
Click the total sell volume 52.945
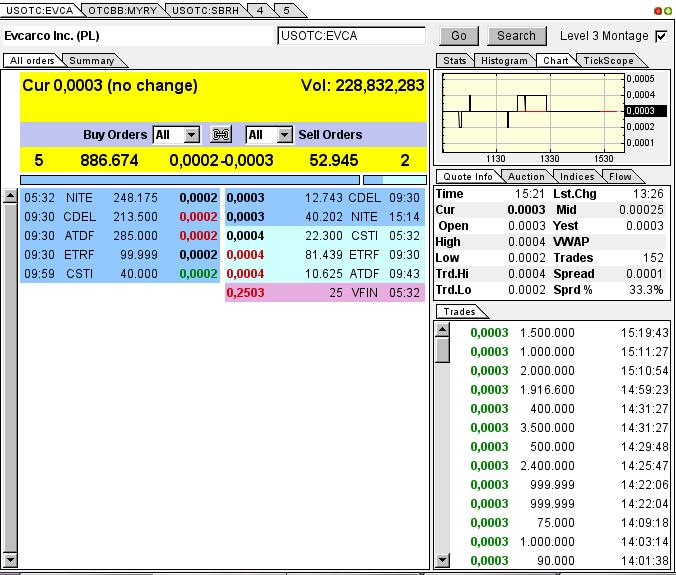334,160
